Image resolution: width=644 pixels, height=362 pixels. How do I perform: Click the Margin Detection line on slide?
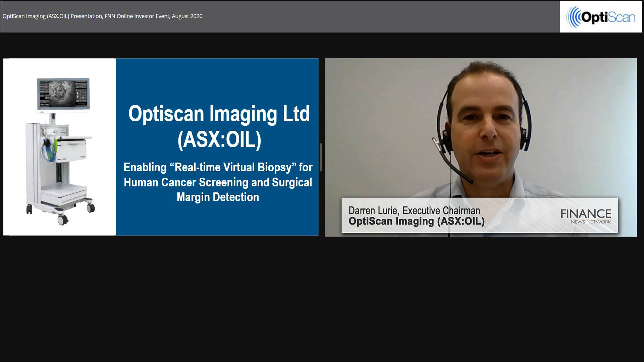(218, 197)
